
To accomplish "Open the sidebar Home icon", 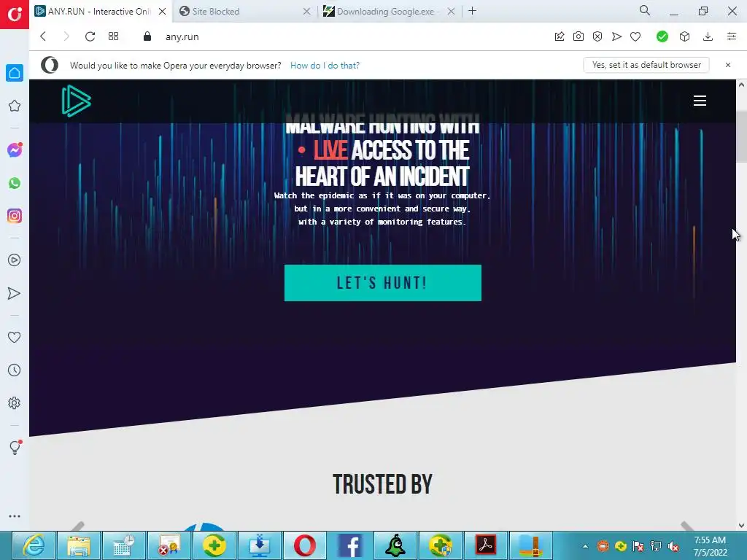I will pos(15,73).
